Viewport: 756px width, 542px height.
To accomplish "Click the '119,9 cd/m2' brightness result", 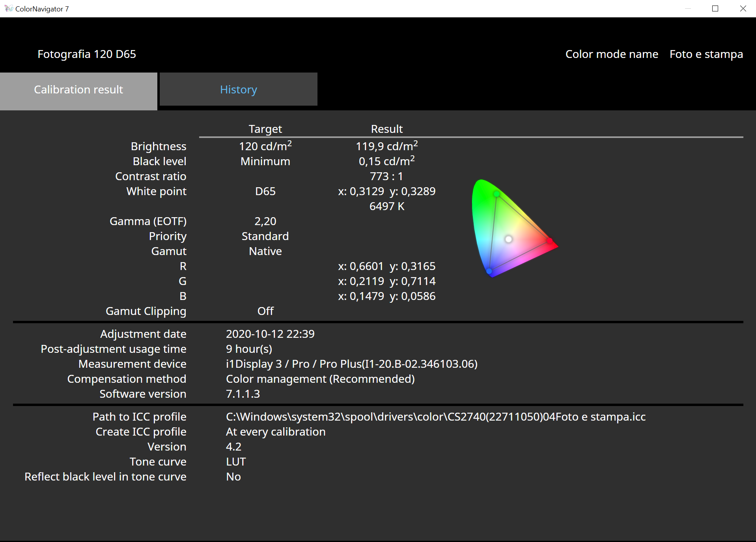I will [x=387, y=146].
